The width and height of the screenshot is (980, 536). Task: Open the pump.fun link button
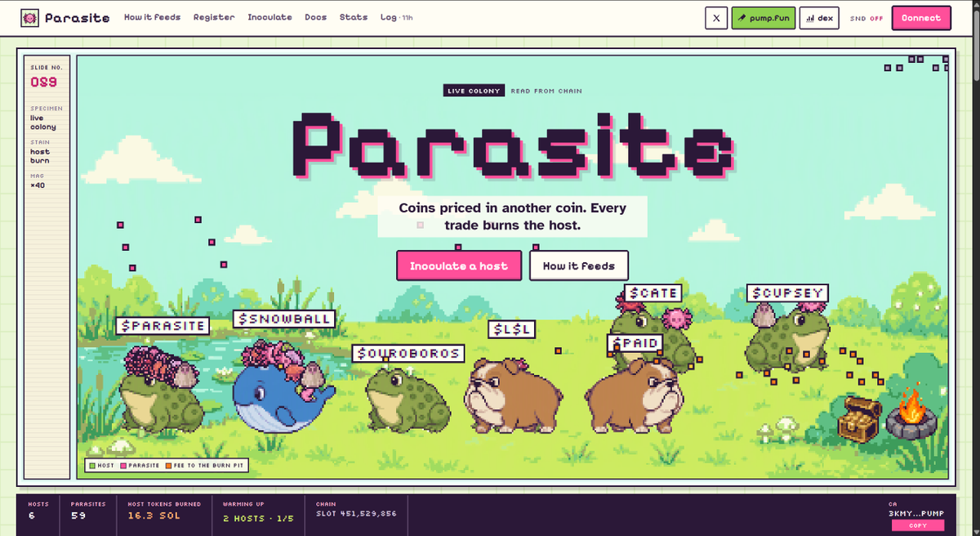[763, 17]
